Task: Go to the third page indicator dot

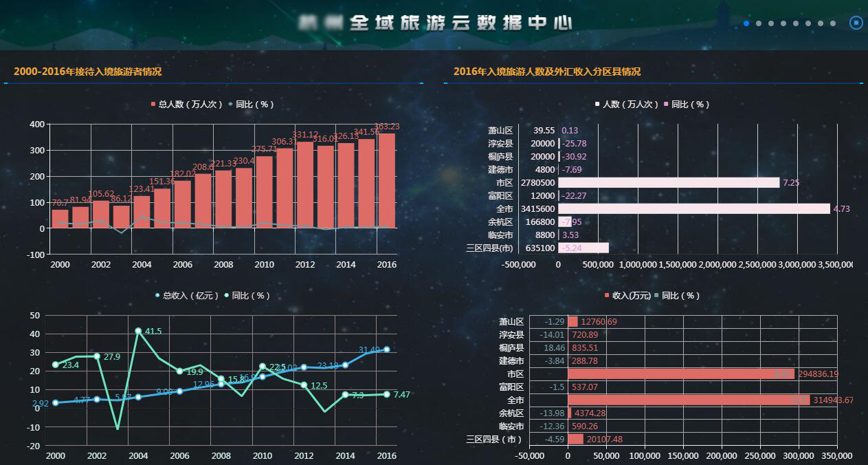Action: point(771,23)
